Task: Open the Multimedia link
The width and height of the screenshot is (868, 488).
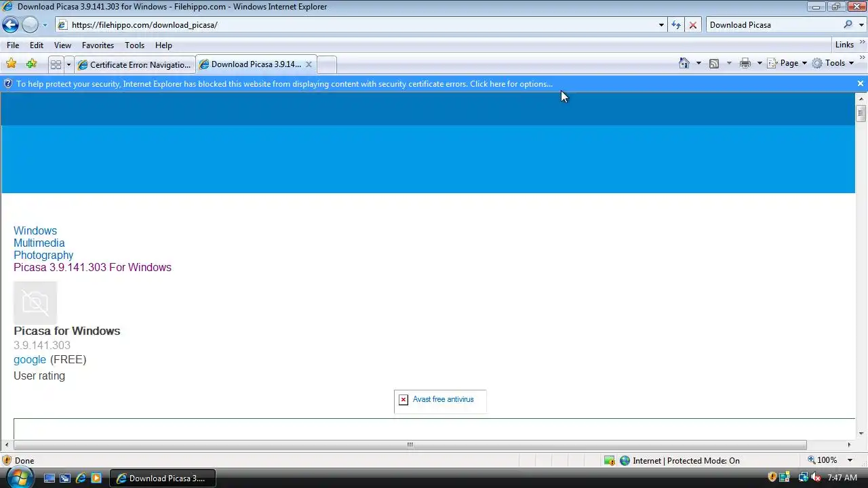Action: 39,243
